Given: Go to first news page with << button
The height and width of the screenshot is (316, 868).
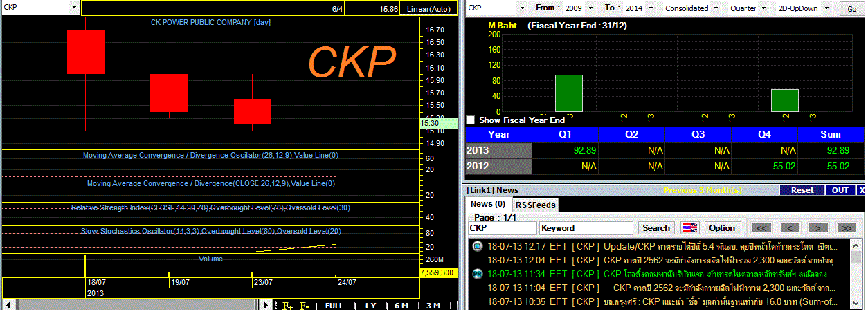Looking at the screenshot, I should tap(762, 228).
